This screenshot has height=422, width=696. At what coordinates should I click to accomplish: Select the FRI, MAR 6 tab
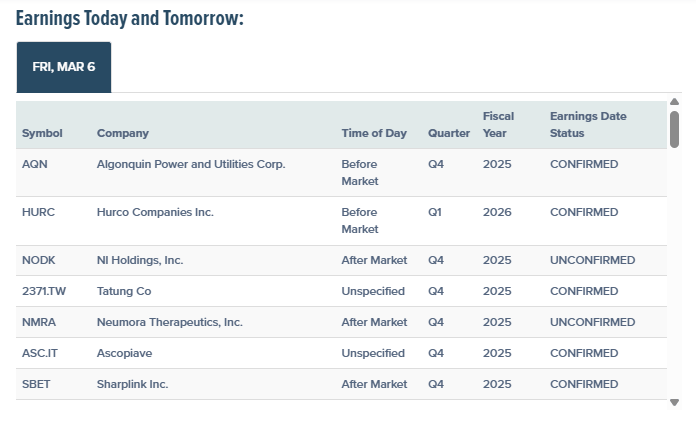(x=64, y=67)
